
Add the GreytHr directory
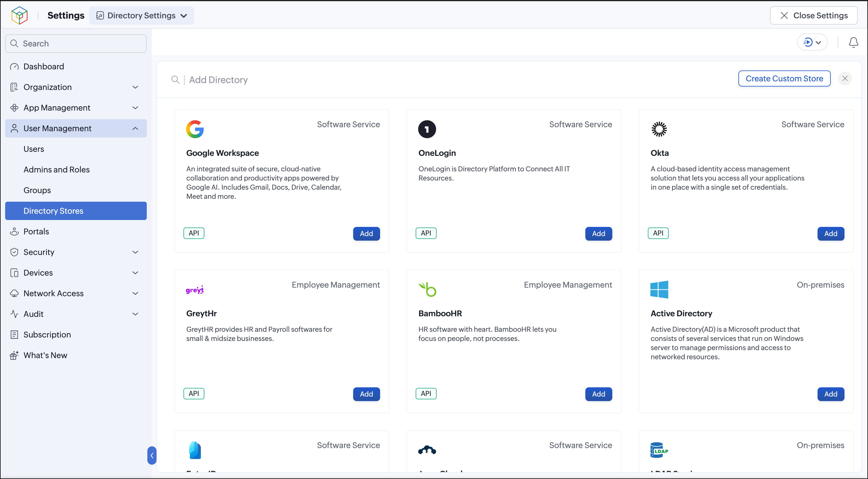pos(366,394)
